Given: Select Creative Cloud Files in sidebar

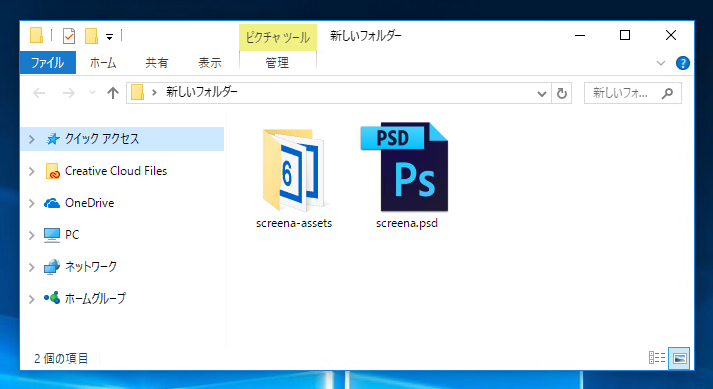Looking at the screenshot, I should (x=116, y=171).
